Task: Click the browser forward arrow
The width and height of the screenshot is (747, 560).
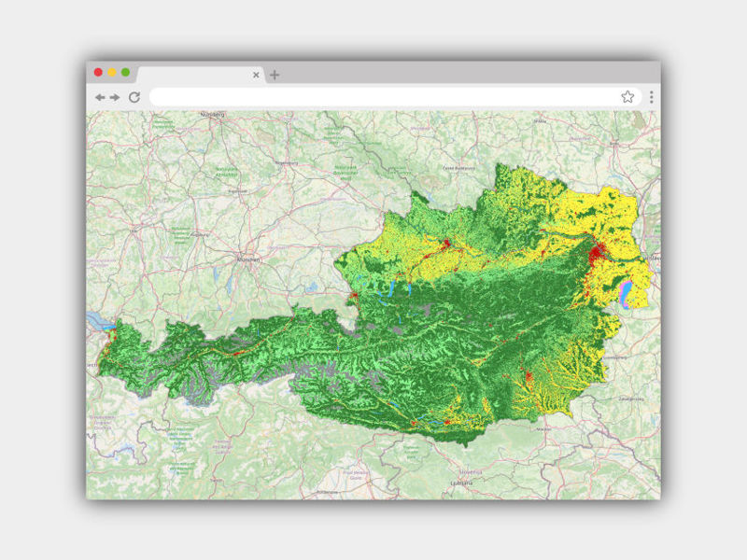Action: (x=115, y=98)
